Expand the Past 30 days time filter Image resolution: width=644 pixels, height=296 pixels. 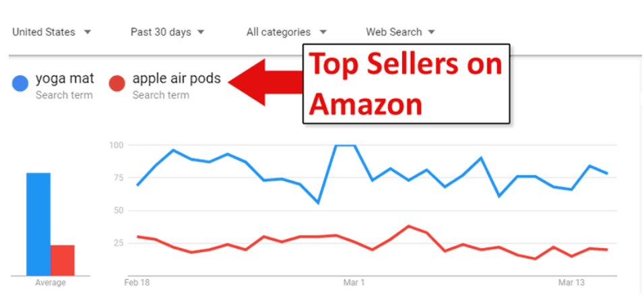[168, 32]
